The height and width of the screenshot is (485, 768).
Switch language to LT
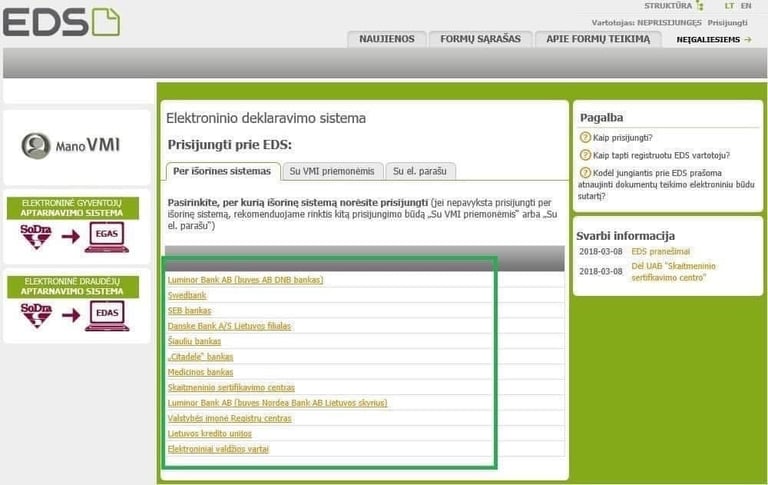729,6
